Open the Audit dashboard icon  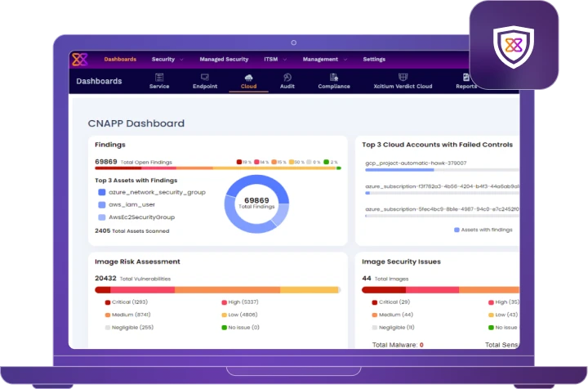click(287, 77)
